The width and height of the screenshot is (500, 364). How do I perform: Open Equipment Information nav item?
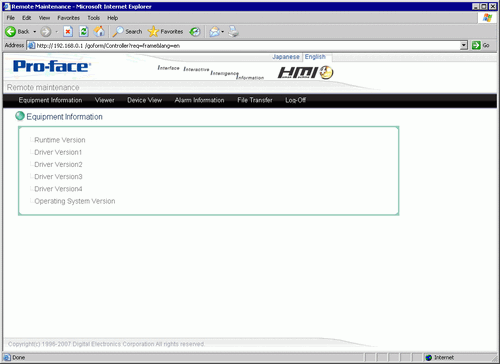50,100
